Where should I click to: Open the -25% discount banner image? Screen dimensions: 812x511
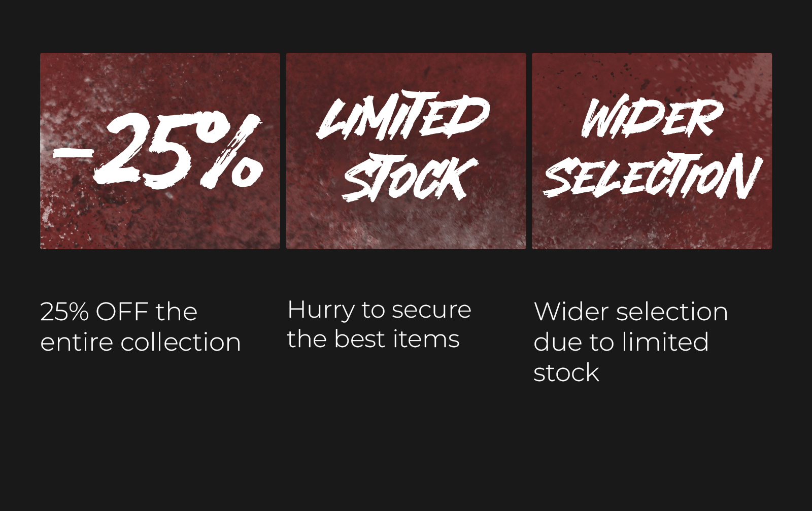(160, 151)
